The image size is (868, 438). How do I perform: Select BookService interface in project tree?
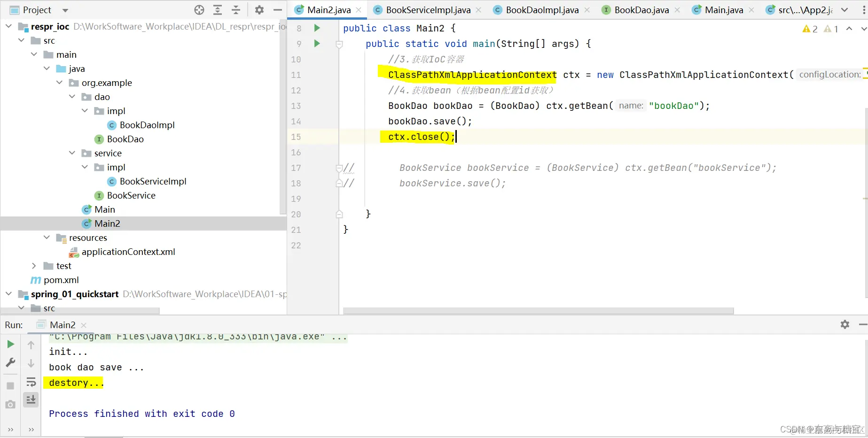(x=131, y=195)
